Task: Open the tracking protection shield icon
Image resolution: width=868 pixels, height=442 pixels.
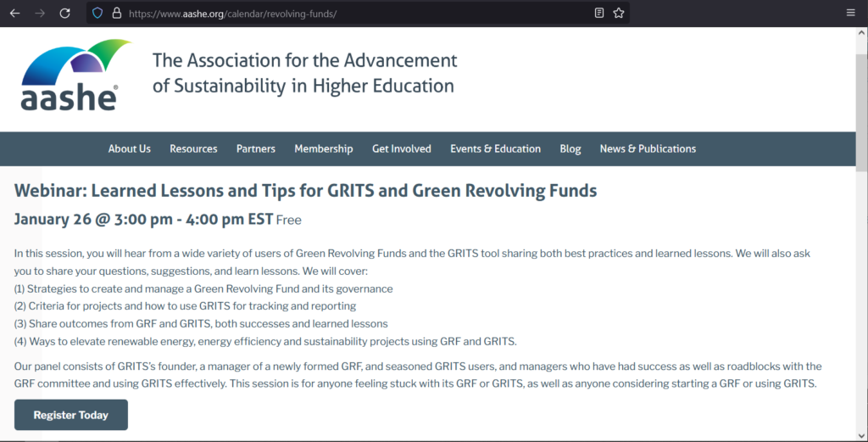Action: click(x=97, y=14)
